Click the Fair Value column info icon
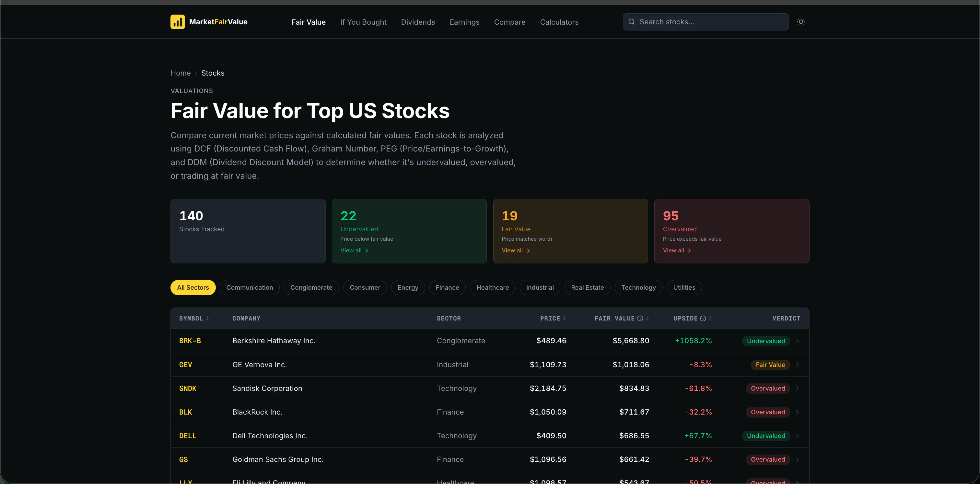980x484 pixels. point(640,318)
